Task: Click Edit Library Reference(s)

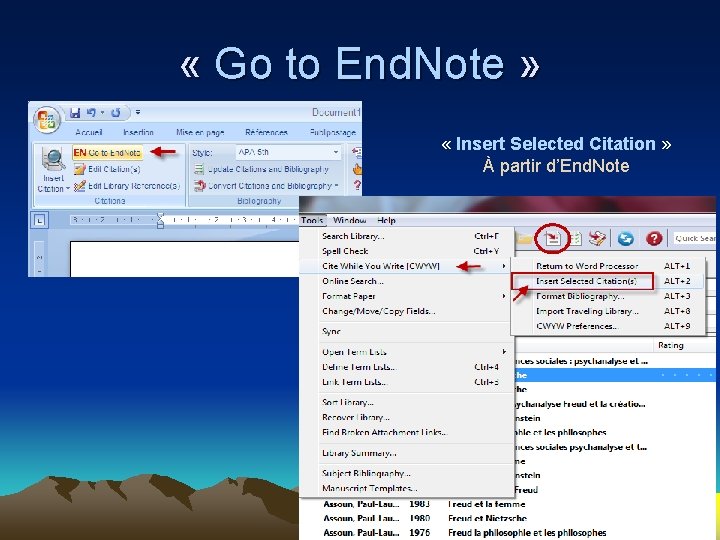Action: [127, 186]
